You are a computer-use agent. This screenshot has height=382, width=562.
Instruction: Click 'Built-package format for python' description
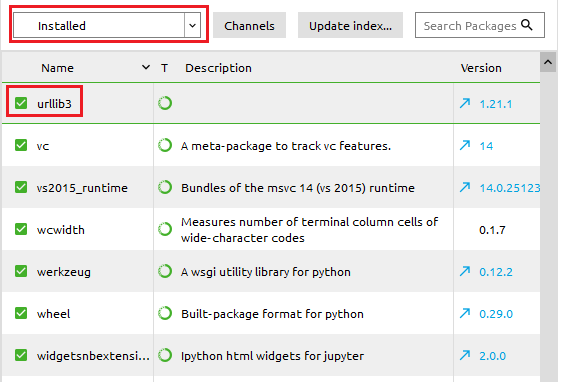click(272, 314)
